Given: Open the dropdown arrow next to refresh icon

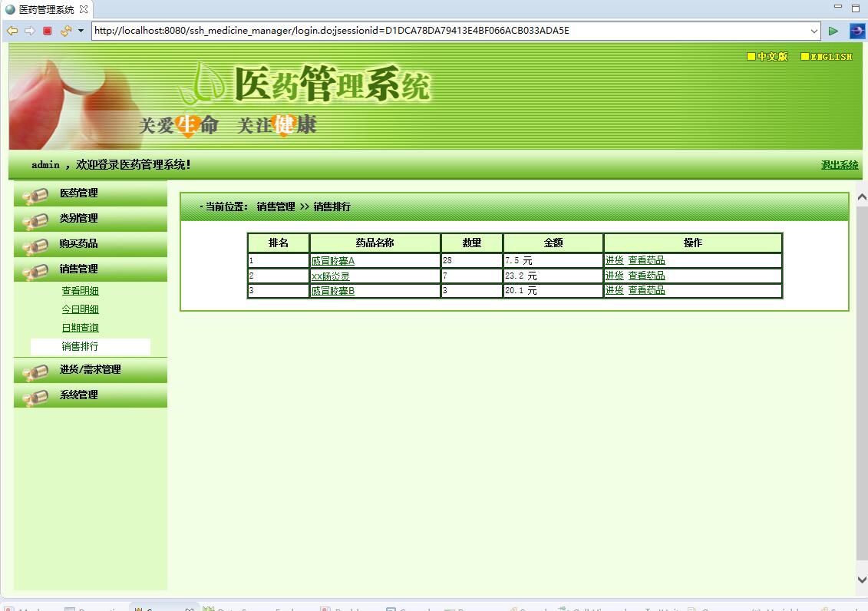Looking at the screenshot, I should [x=80, y=31].
